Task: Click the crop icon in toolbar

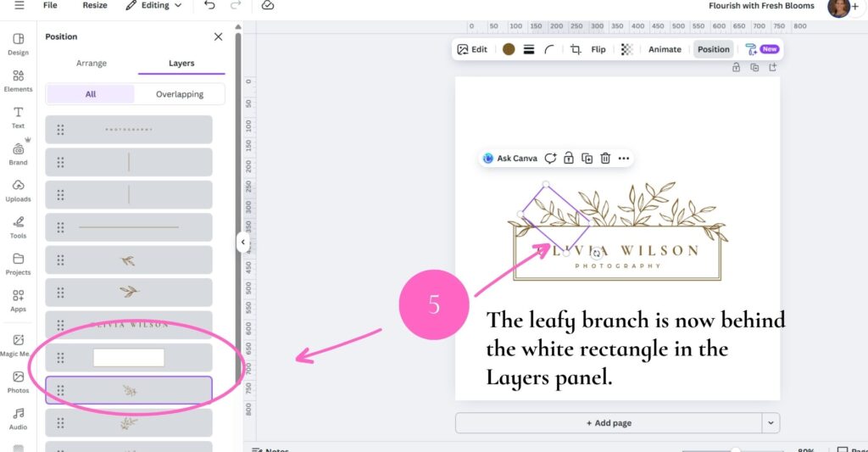Action: tap(576, 49)
